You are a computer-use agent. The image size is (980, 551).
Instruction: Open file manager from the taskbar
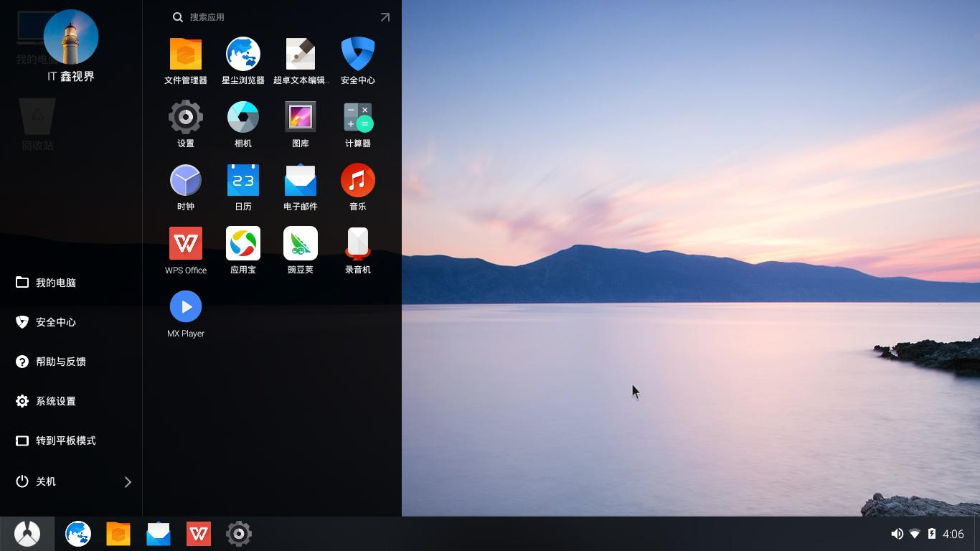coord(118,534)
